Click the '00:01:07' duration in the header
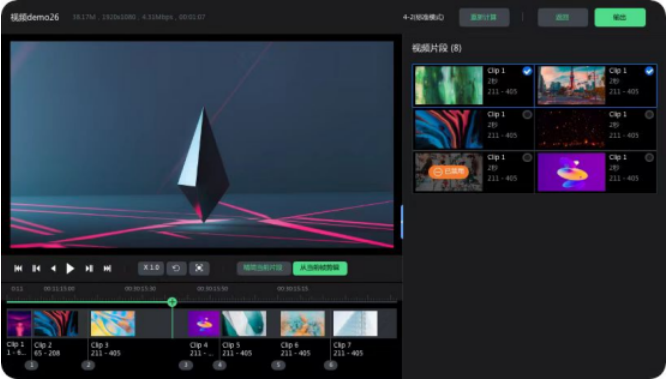This screenshot has height=380, width=666. click(x=192, y=17)
